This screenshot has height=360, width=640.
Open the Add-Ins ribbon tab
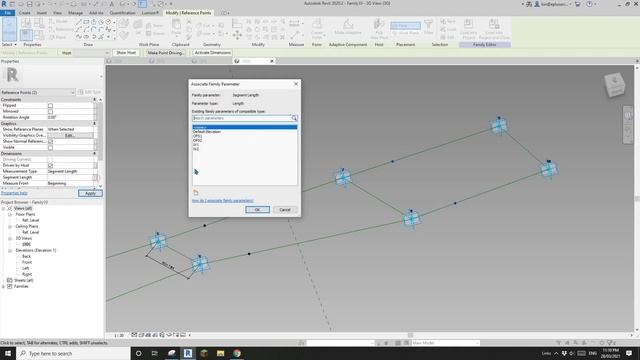click(96, 13)
